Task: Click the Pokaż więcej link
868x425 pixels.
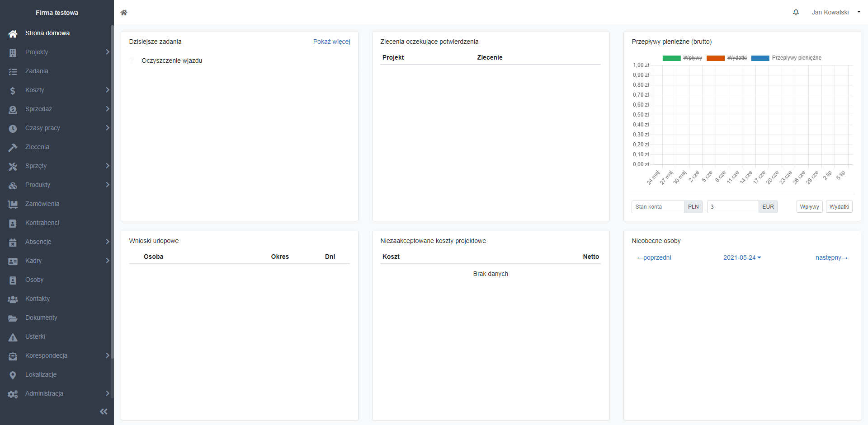Action: (331, 42)
